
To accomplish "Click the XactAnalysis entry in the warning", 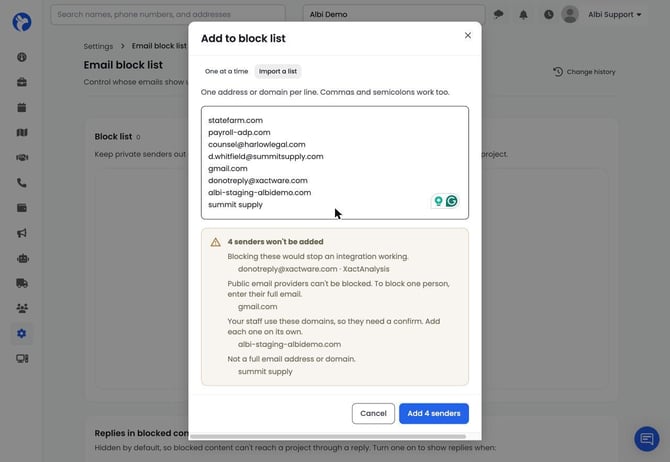I will [314, 269].
